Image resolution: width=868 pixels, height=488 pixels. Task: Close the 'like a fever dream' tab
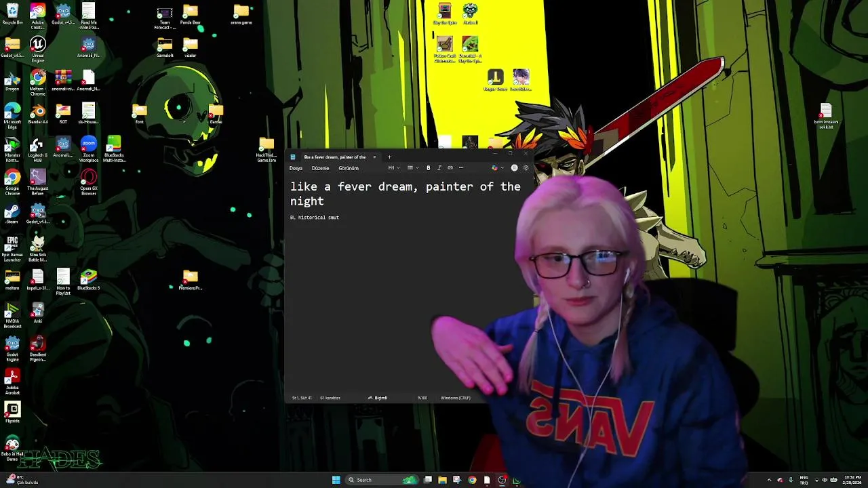click(x=374, y=157)
